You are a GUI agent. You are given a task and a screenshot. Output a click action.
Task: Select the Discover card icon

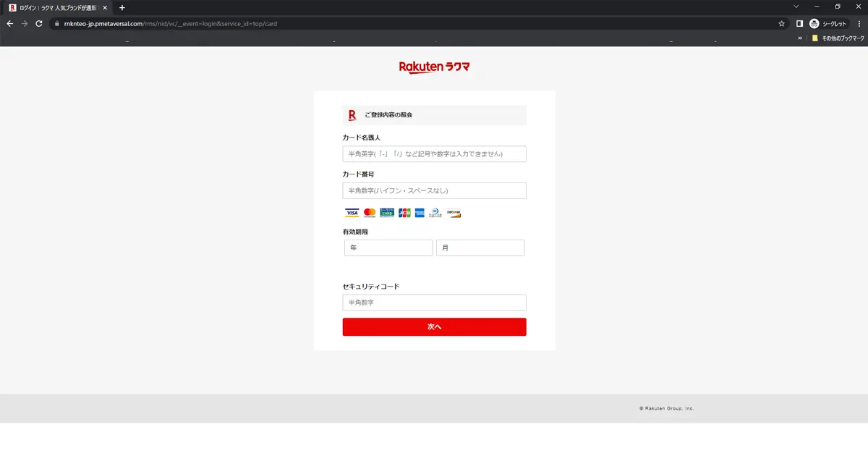(x=454, y=212)
